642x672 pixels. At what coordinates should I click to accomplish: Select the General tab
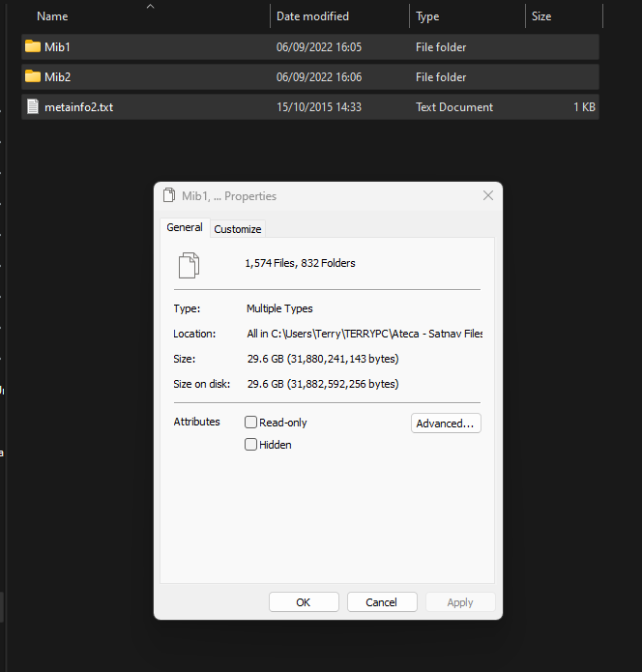(x=185, y=227)
